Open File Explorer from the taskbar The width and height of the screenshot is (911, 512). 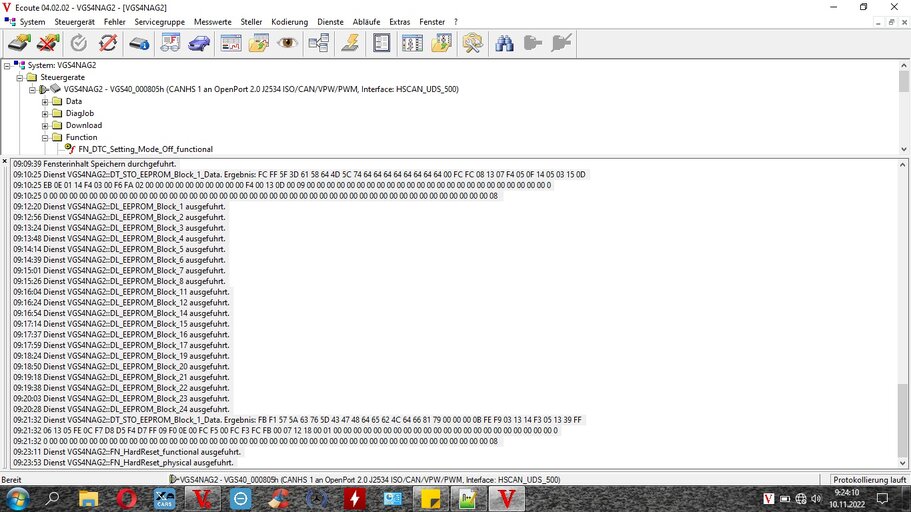(88, 499)
